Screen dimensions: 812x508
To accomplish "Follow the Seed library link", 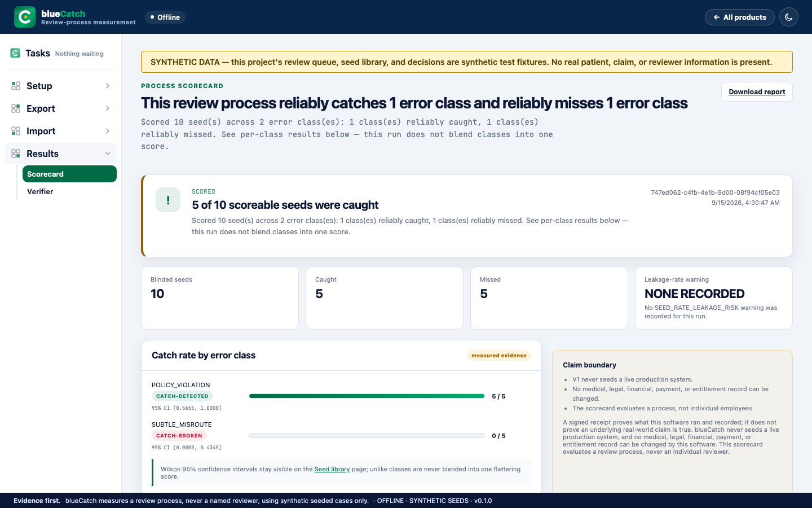I will click(332, 469).
